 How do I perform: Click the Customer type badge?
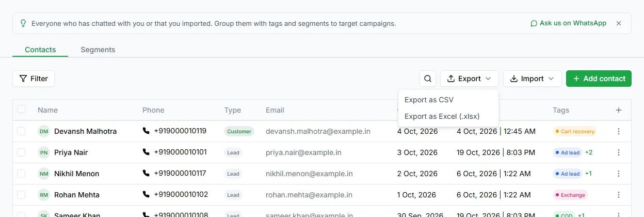point(239,131)
